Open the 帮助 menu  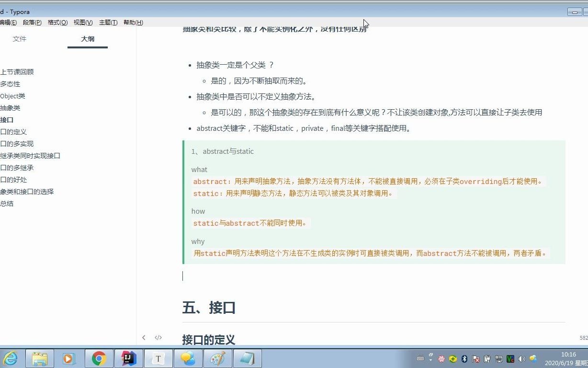tap(133, 22)
